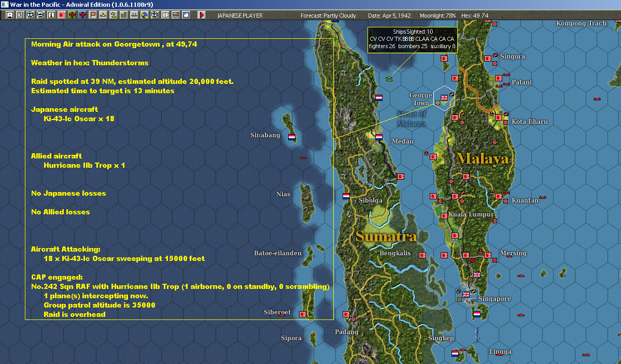Select the British flag at George Town
The image size is (621, 364).
pyautogui.click(x=444, y=98)
